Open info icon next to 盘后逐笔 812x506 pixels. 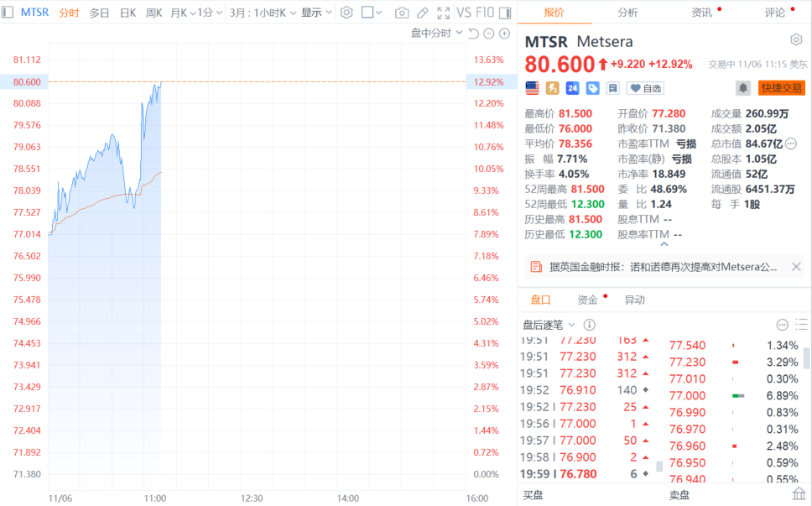590,325
